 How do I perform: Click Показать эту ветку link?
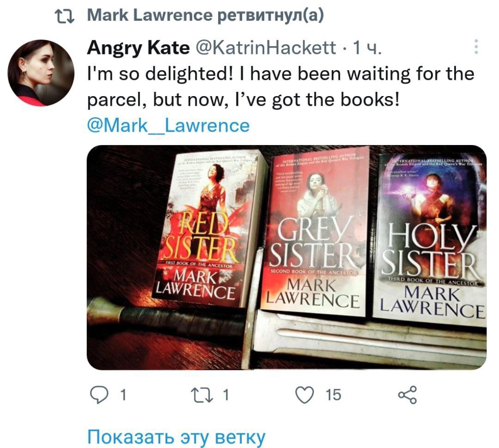(x=176, y=437)
